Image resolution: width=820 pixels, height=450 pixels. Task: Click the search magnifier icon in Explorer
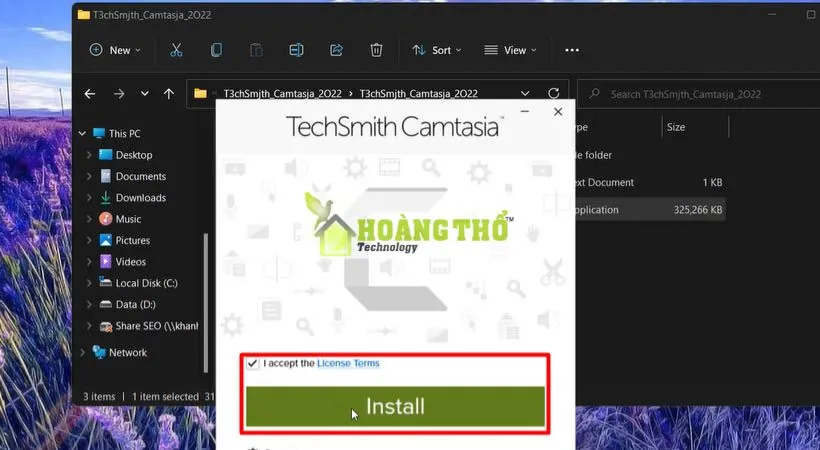point(594,94)
